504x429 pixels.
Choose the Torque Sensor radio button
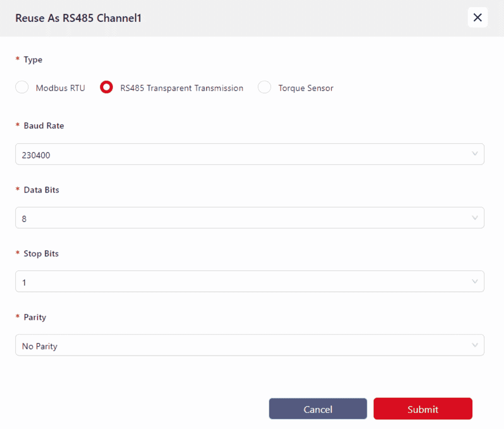point(264,88)
